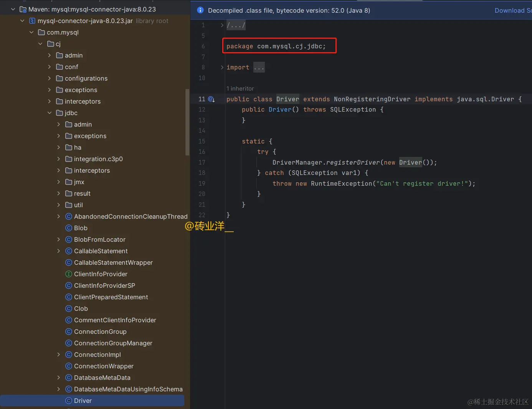The height and width of the screenshot is (409, 532).
Task: Click the exceptions folder icon under cj
Action: (59, 90)
